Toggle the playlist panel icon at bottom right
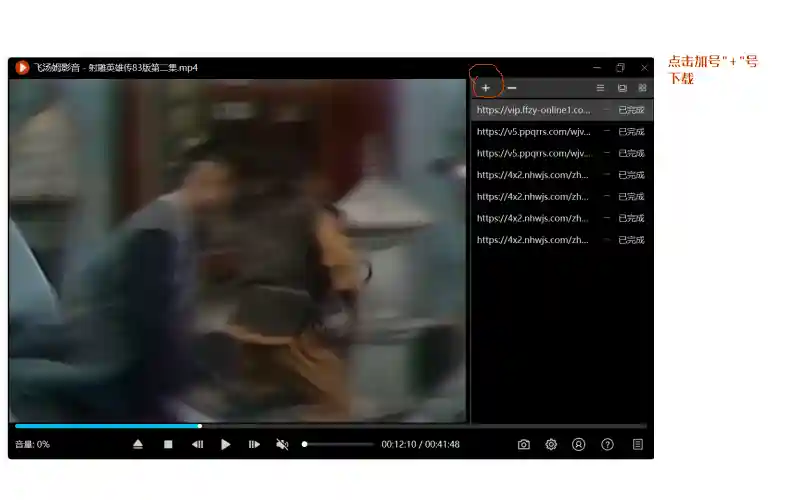The width and height of the screenshot is (800, 500). pos(638,444)
